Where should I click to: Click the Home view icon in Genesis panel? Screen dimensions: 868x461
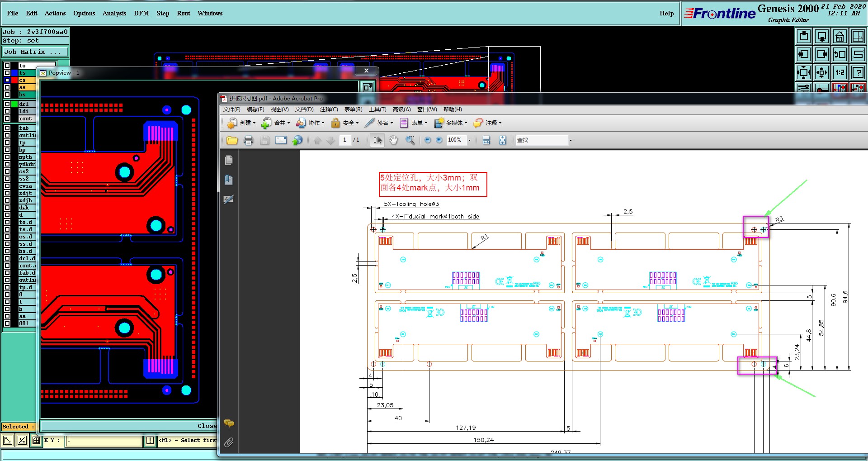(840, 36)
